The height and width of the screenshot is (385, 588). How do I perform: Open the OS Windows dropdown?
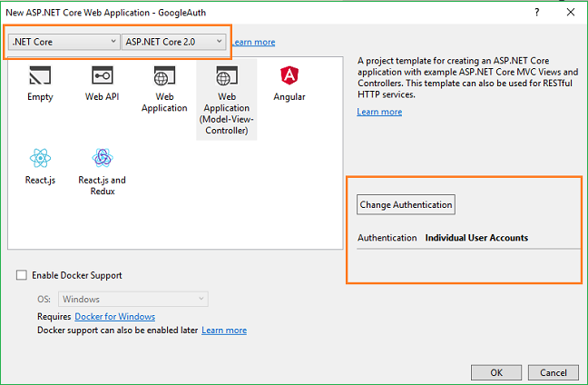pos(133,299)
